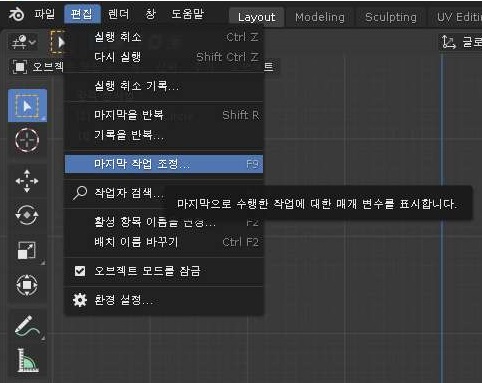Open 실행 취소 기록 (Undo History)
Image resolution: width=482 pixels, height=383 pixels.
(164, 86)
